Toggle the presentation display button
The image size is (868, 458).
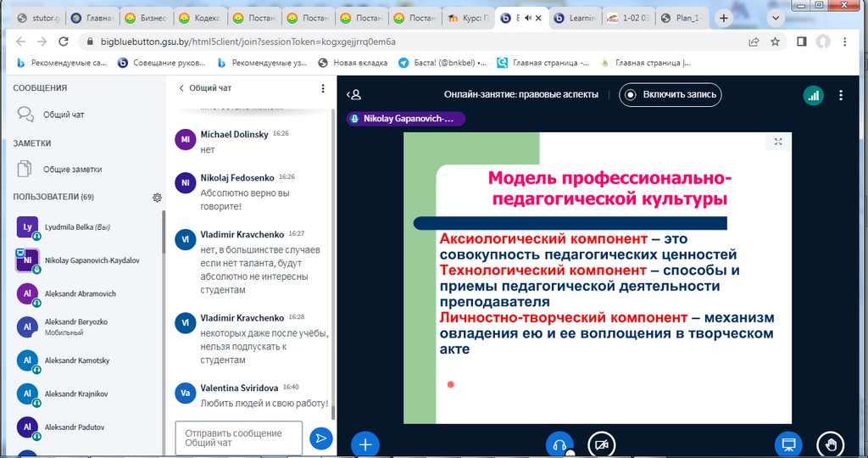pyautogui.click(x=787, y=444)
